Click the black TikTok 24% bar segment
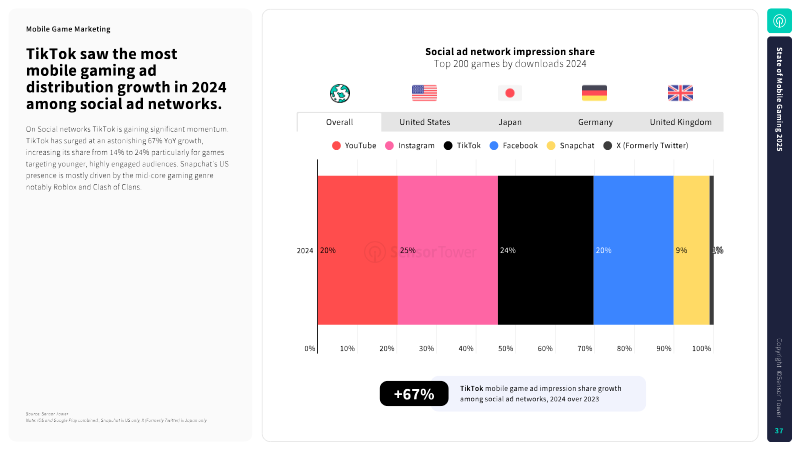Screen dimensions: 800x450 click(545, 250)
